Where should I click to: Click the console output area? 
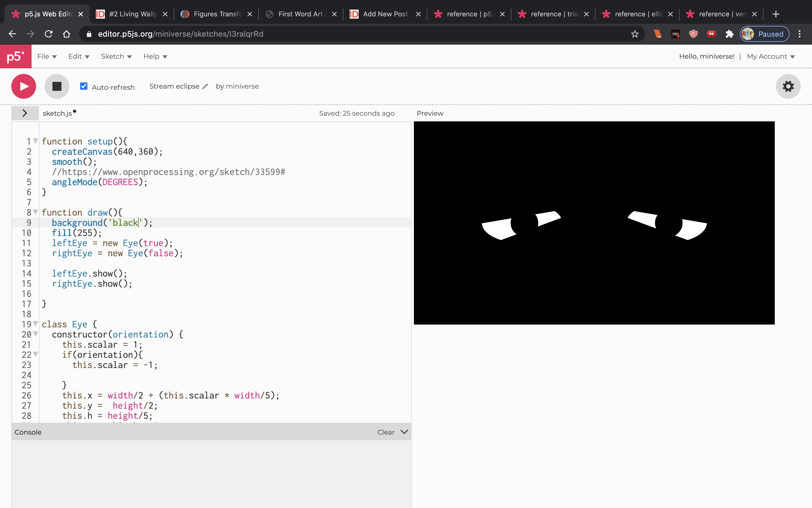(x=211, y=474)
